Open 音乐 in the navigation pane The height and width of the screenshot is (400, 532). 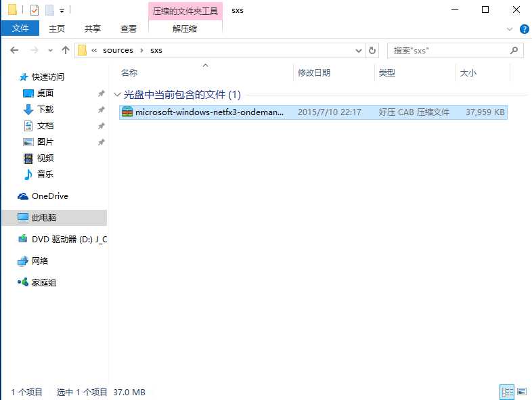point(45,174)
